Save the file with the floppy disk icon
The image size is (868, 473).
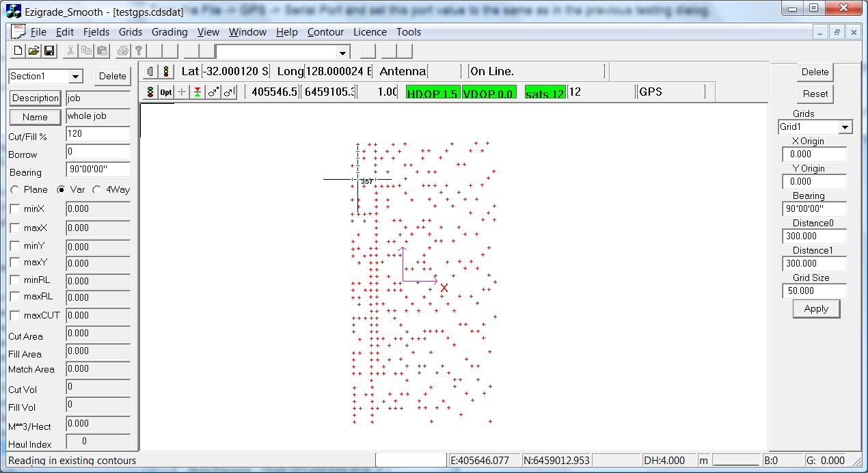point(49,51)
